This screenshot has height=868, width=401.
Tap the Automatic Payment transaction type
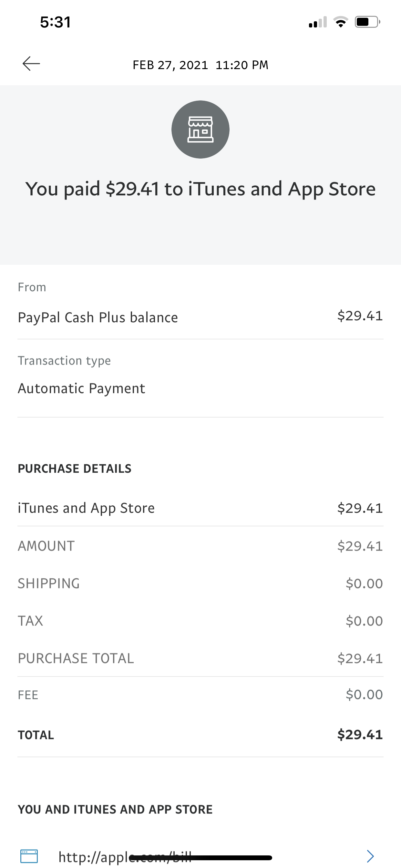point(82,388)
